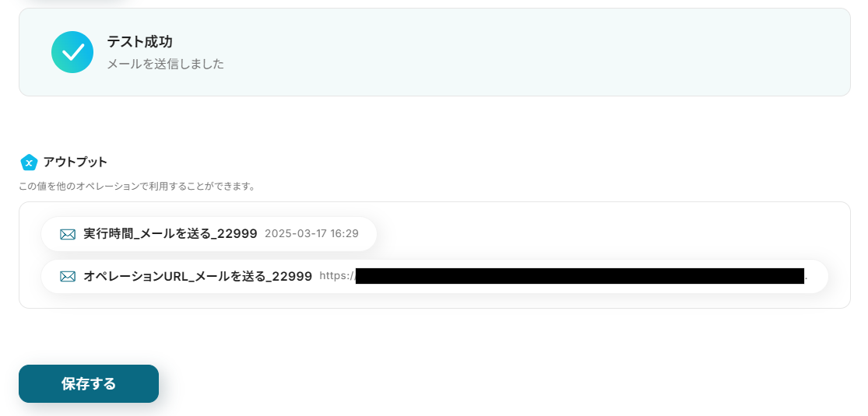The height and width of the screenshot is (416, 868).
Task: Click the https:/ prefix of the URL
Action: pos(337,276)
